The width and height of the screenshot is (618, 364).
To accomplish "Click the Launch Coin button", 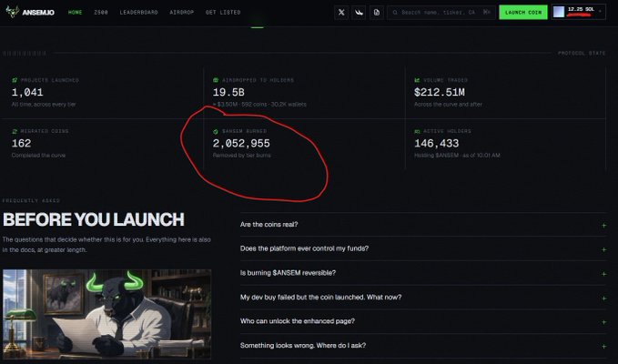I will coord(523,12).
